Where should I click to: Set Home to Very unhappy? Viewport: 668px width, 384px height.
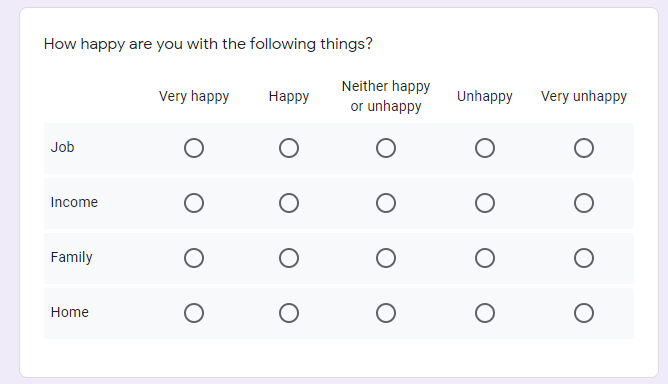(584, 313)
